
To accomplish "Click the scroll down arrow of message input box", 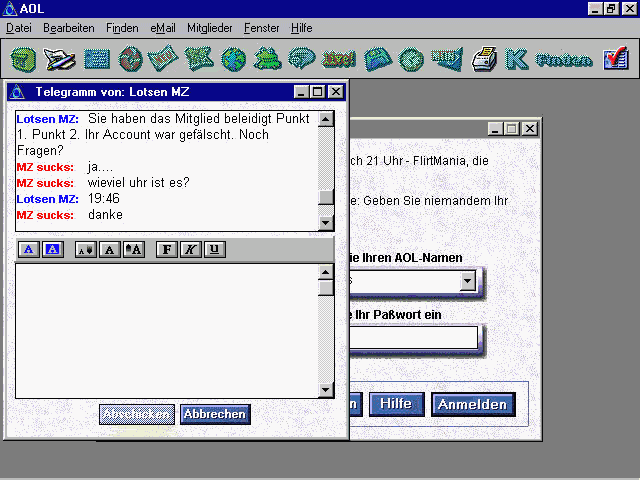I will [x=326, y=389].
